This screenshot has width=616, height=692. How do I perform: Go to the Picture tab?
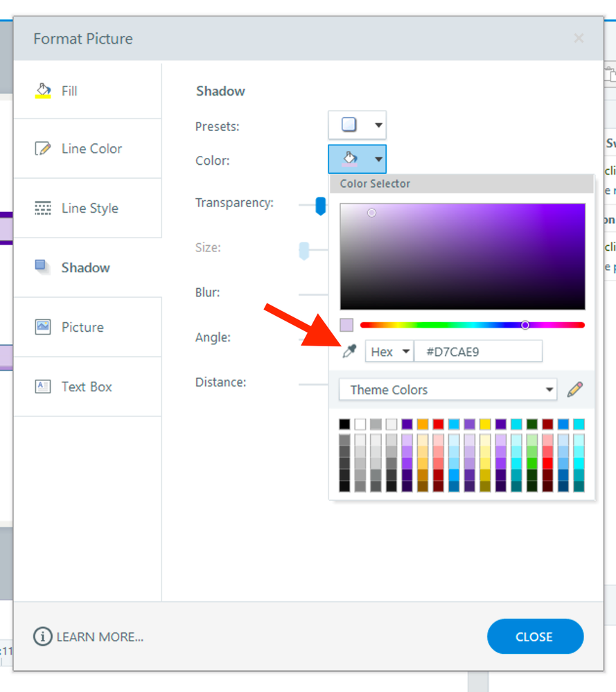(x=82, y=327)
